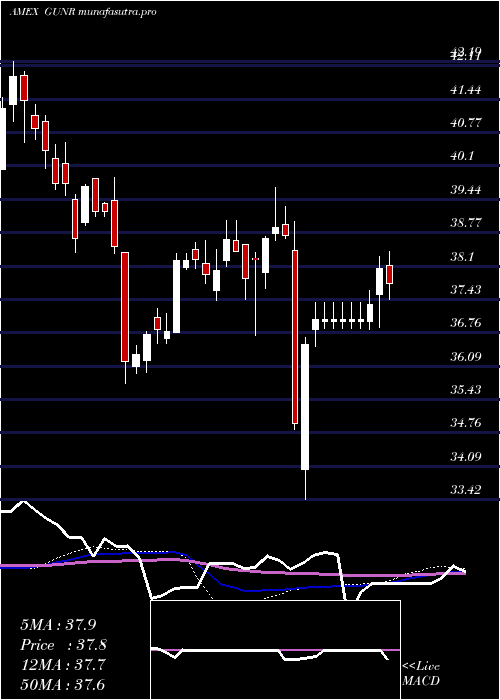The width and height of the screenshot is (500, 700).
Task: Click the 38.1 price axis label
Action: coord(463,256)
